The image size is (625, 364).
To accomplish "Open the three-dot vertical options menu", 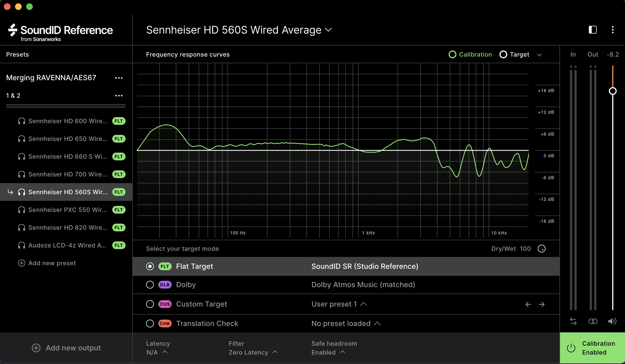I will point(612,30).
